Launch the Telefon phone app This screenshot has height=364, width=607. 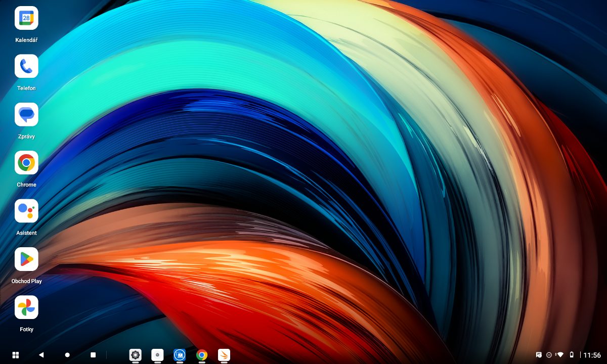[x=26, y=66]
